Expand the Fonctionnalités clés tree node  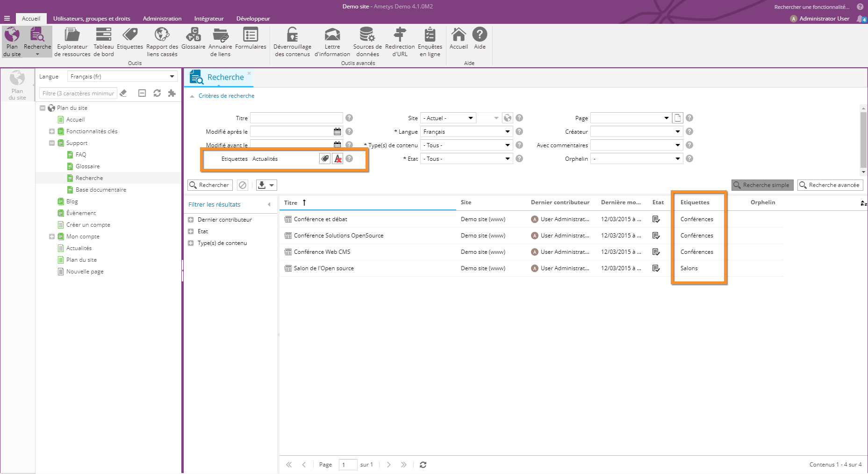point(52,131)
